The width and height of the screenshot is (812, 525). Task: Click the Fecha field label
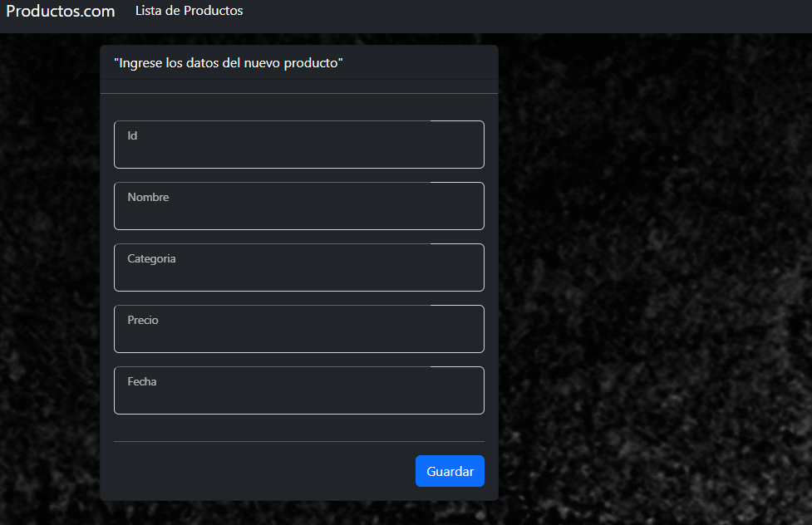141,381
